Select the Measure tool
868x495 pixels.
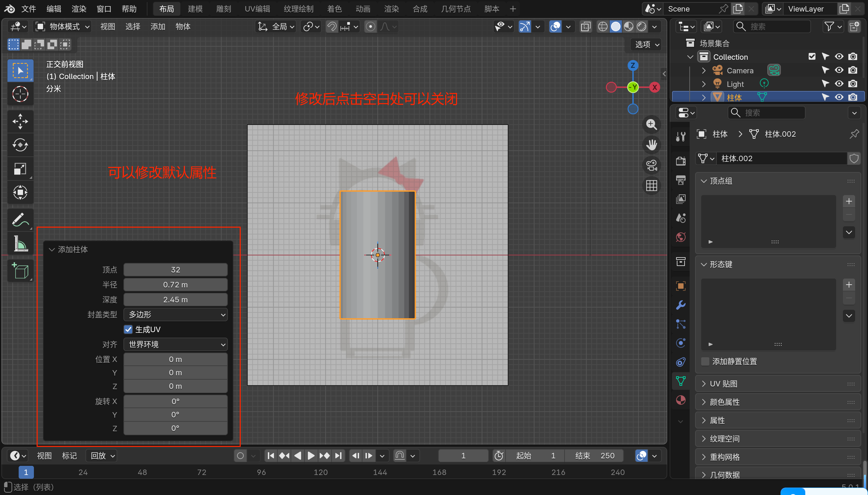pos(20,244)
